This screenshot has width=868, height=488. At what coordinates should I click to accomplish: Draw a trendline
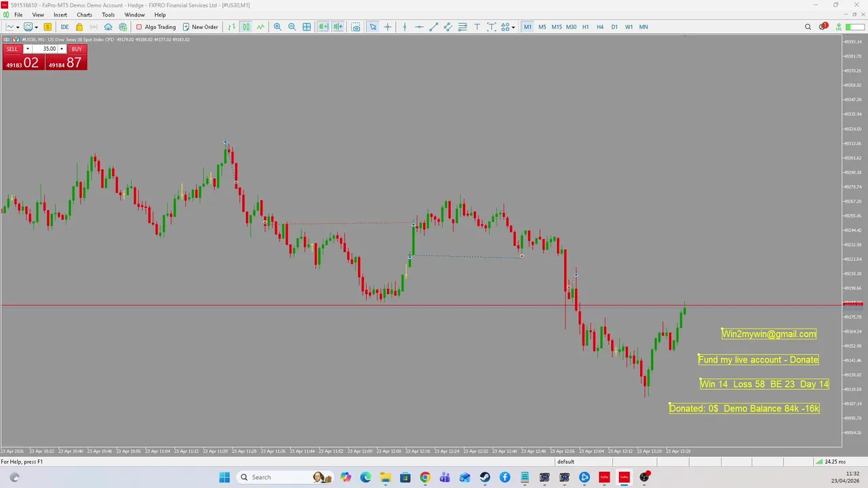[434, 27]
